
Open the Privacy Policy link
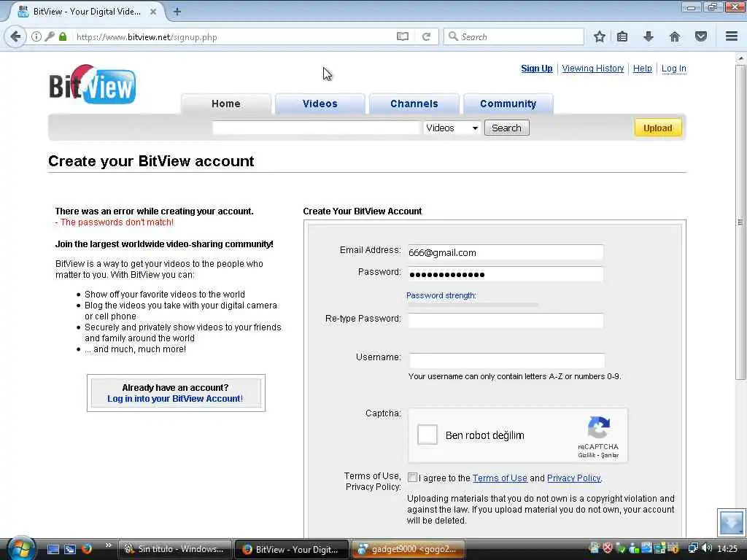click(574, 478)
